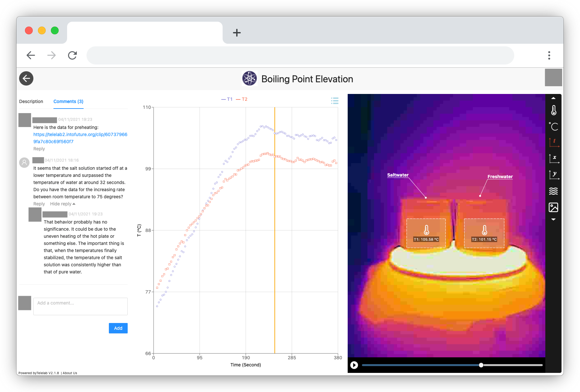This screenshot has width=580, height=392.
Task: Reply to the salt solution question comment
Action: coord(39,204)
